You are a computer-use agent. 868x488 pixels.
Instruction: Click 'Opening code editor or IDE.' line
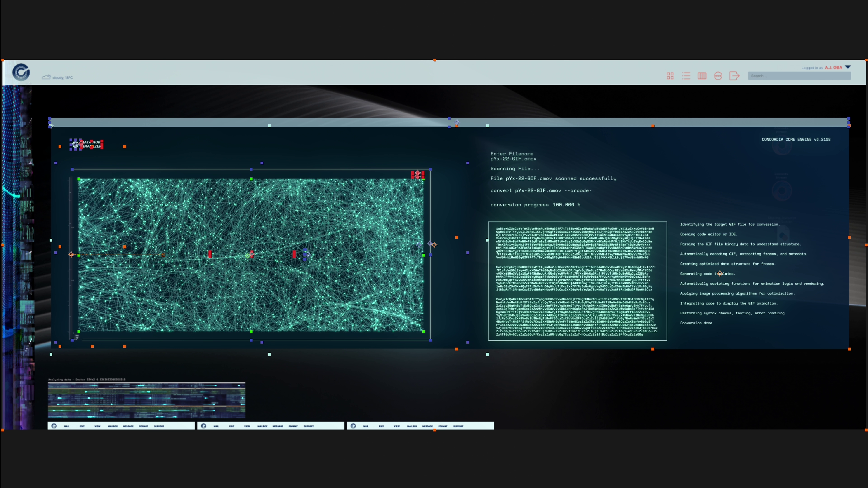click(709, 234)
